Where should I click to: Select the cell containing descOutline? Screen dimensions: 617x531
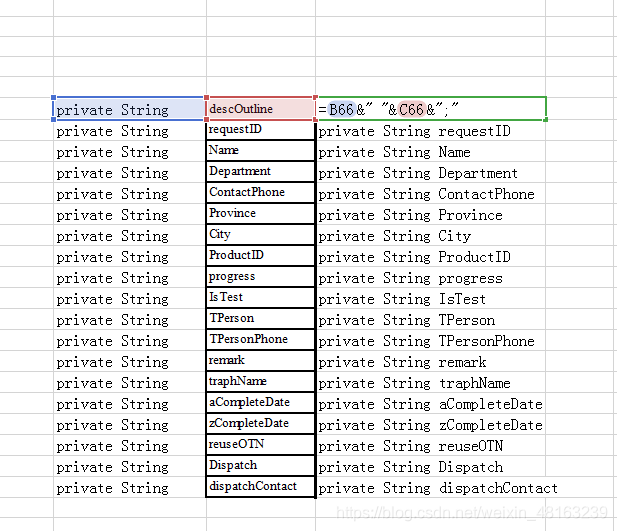point(260,109)
